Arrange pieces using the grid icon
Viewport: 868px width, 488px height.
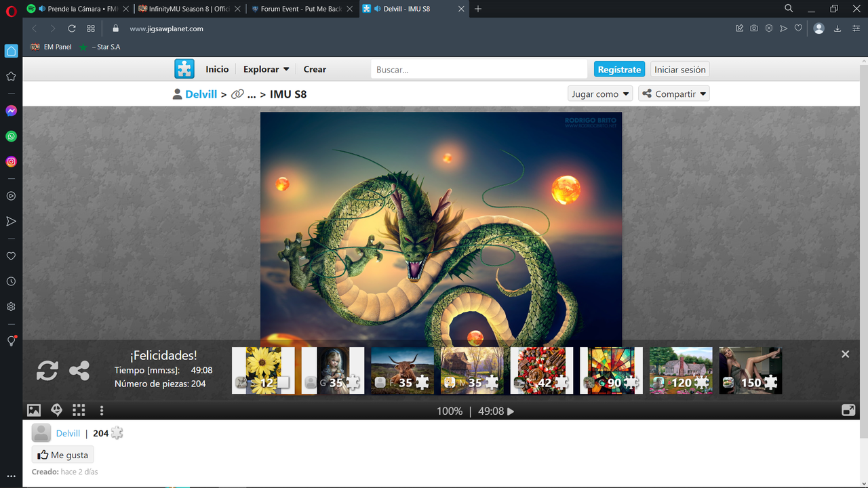coord(79,410)
